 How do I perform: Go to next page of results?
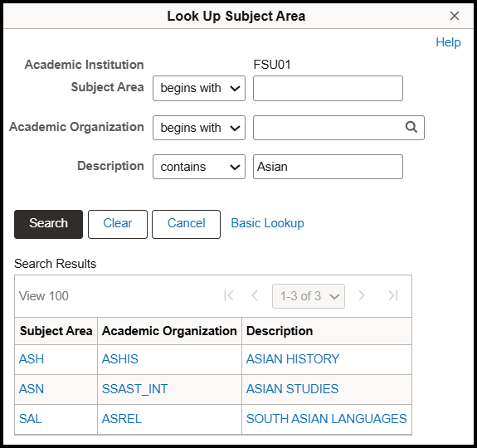point(362,295)
